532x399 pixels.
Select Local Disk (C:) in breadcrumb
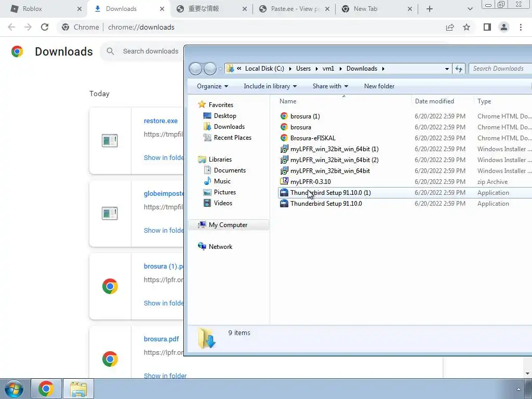[264, 69]
